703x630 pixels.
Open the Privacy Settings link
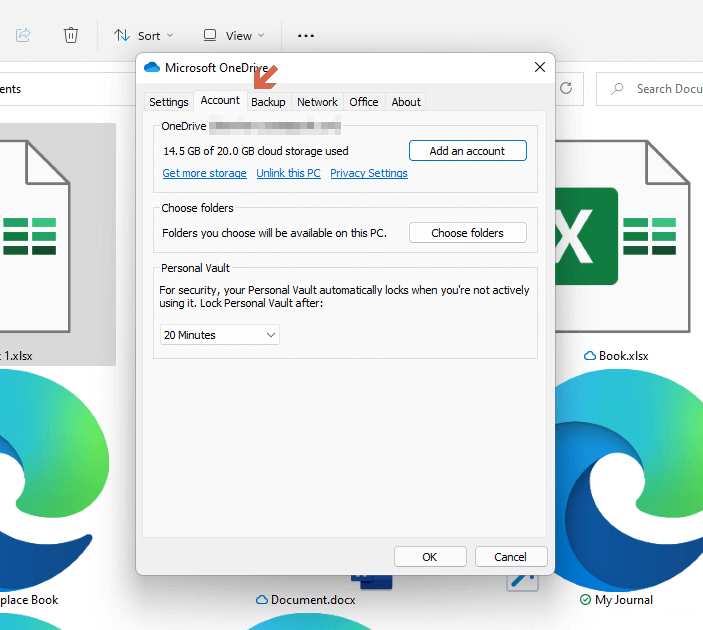click(x=369, y=173)
